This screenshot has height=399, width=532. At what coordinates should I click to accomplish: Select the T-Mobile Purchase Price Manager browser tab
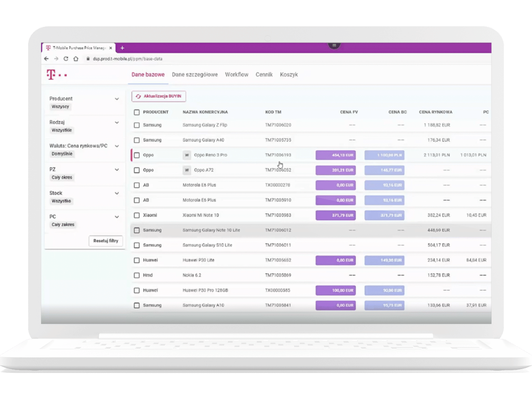click(78, 48)
